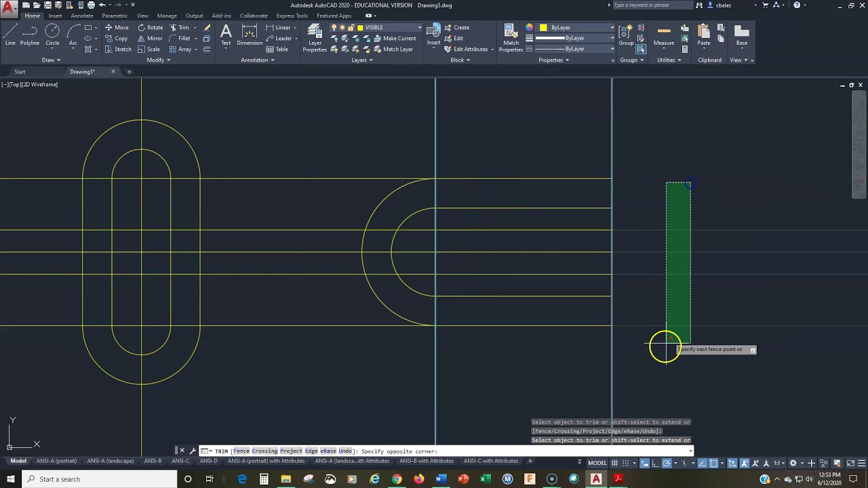This screenshot has height=488, width=868.
Task: Toggle snap mode dots in status bar
Action: 626,463
